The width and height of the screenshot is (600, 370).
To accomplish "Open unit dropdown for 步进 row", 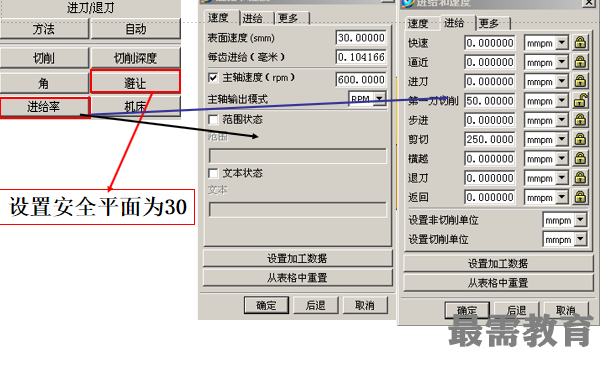I will point(562,120).
